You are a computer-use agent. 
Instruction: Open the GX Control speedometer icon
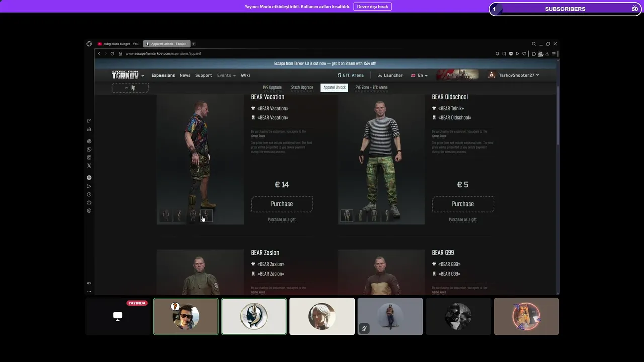pyautogui.click(x=89, y=121)
